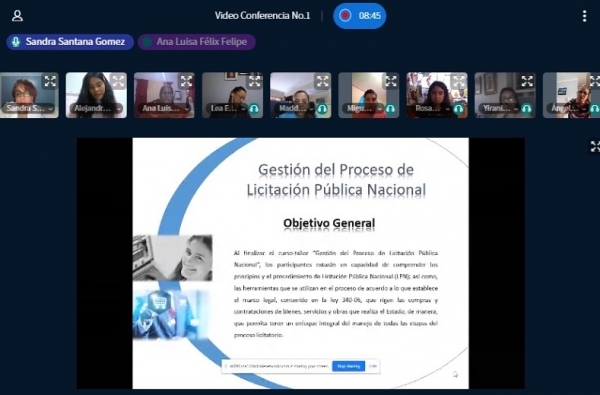This screenshot has width=600, height=395.
Task: Select Sandra Santana Gomez talking indicator
Action: [x=70, y=42]
